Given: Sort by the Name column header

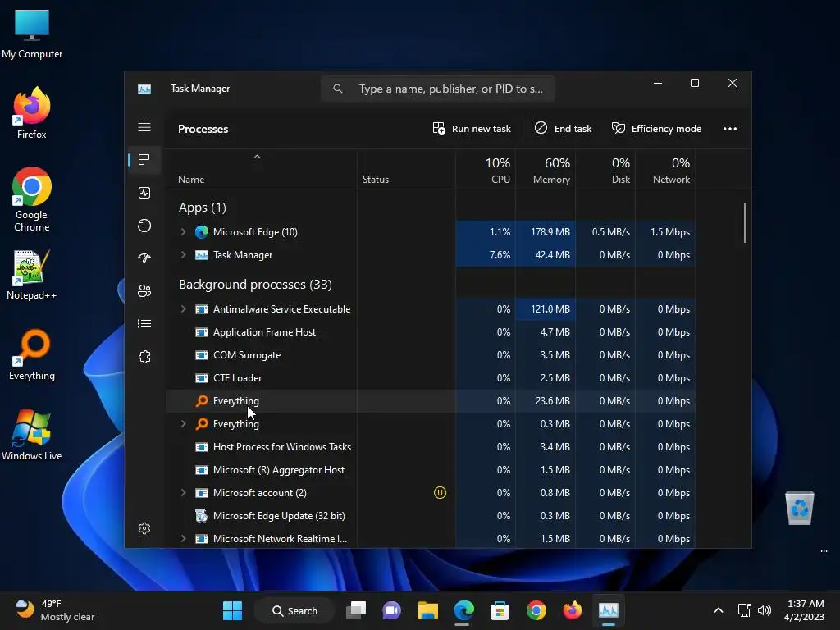Looking at the screenshot, I should tap(191, 180).
